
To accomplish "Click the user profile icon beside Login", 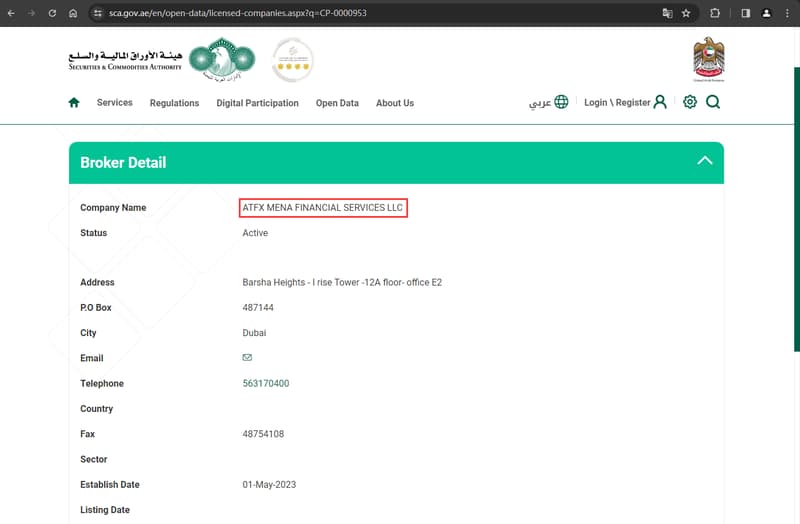I will coord(660,102).
